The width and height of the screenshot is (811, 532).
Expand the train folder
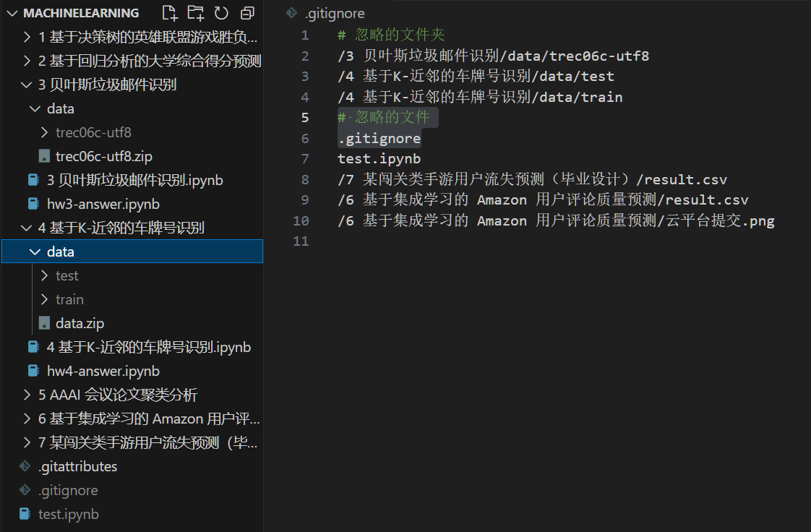(x=45, y=299)
